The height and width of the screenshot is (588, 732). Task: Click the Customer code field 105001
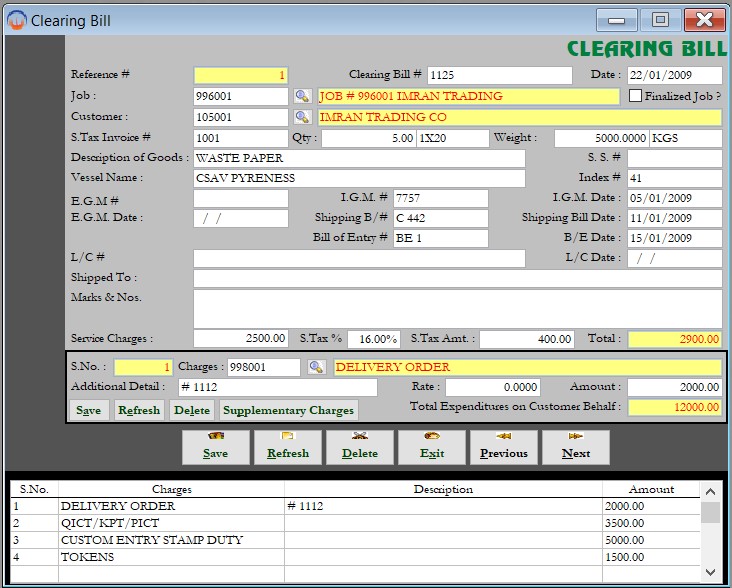click(x=241, y=117)
